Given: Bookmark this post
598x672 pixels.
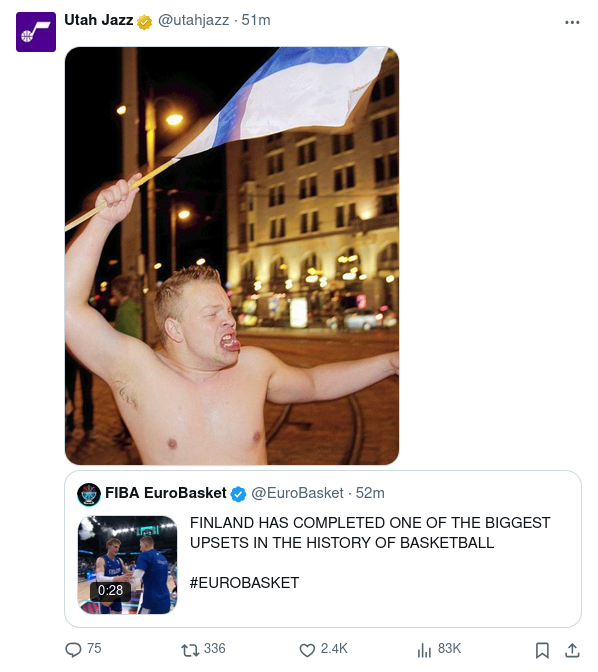Looking at the screenshot, I should click(x=542, y=650).
